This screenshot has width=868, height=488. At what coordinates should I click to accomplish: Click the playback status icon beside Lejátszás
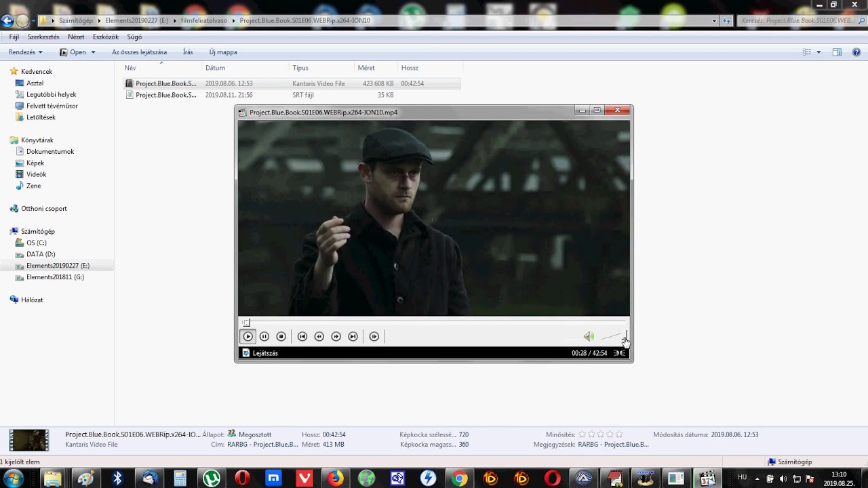point(246,353)
